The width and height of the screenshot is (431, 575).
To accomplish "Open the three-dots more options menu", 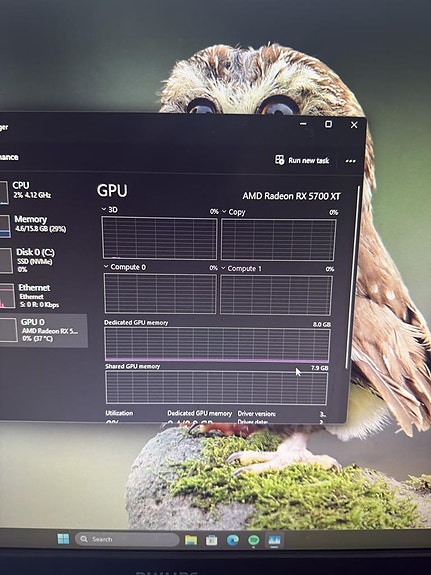I will click(350, 161).
